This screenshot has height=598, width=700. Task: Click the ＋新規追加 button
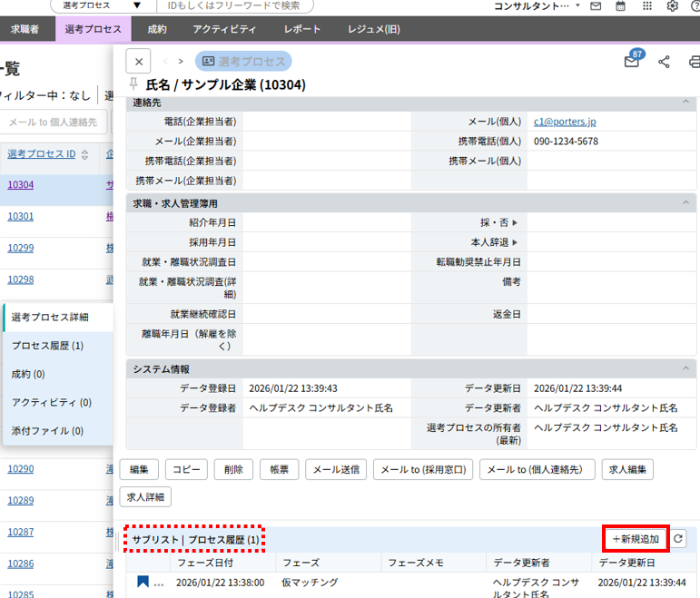pos(636,539)
